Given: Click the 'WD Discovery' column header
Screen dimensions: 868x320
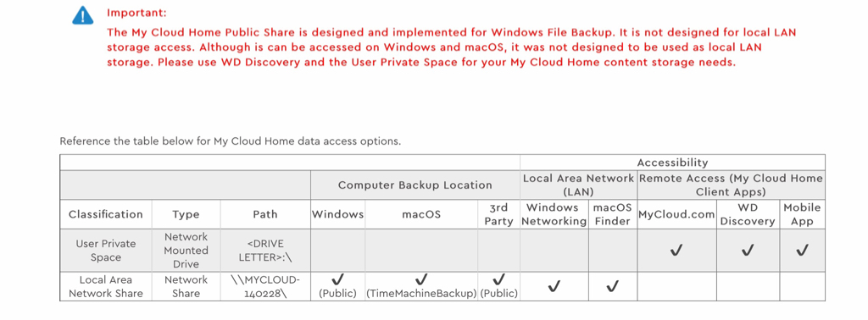Looking at the screenshot, I should (748, 214).
